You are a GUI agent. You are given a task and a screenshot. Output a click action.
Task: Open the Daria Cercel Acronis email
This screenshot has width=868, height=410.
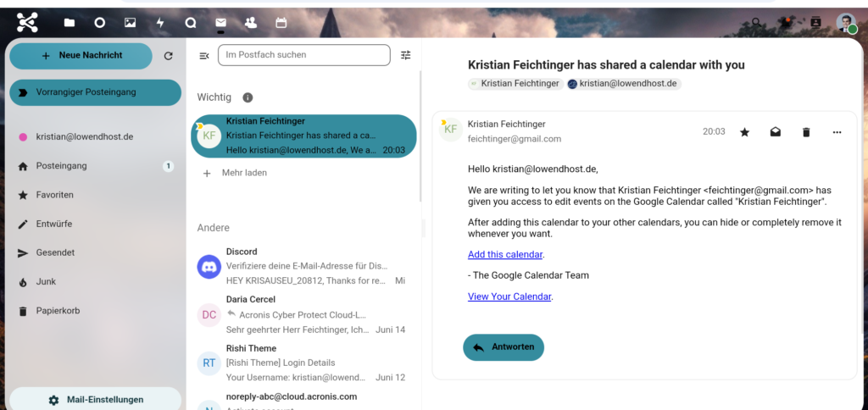point(304,315)
